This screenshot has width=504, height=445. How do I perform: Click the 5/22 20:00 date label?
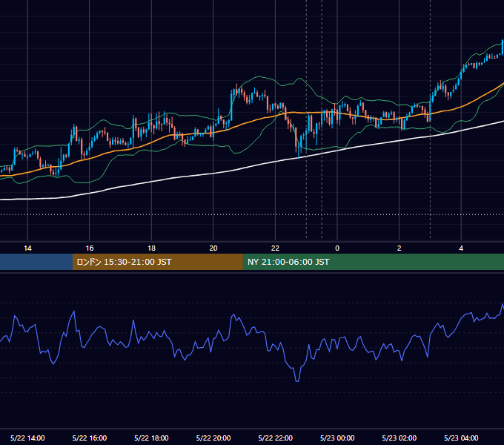click(213, 438)
